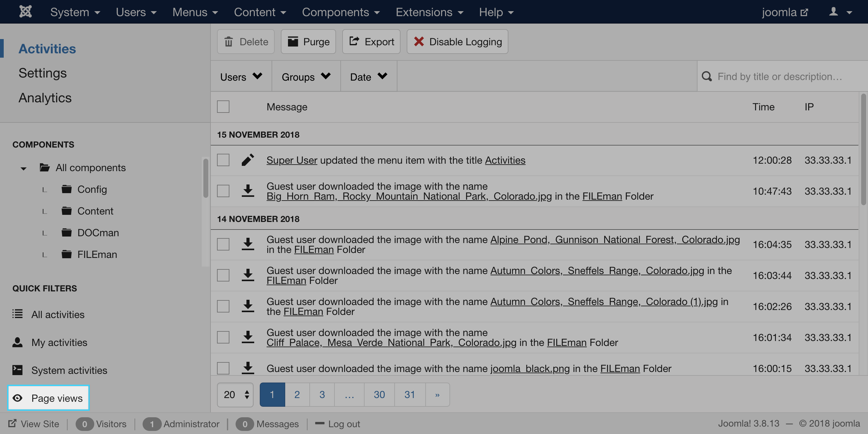Check the Super User updated menu item row
Viewport: 868px width, 434px height.
click(223, 160)
